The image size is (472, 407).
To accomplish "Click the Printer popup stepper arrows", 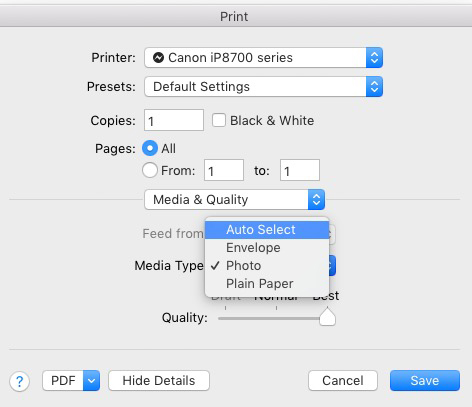I will point(374,58).
